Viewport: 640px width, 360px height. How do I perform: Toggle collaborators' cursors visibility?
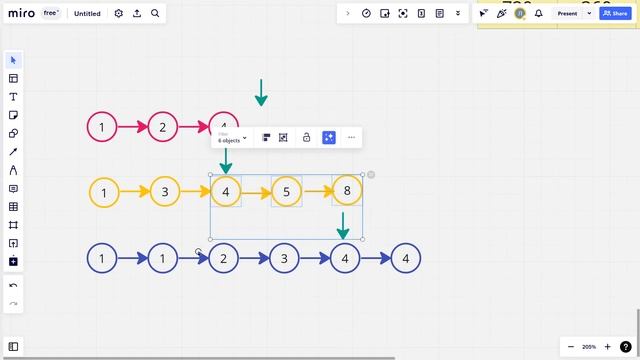(x=483, y=13)
